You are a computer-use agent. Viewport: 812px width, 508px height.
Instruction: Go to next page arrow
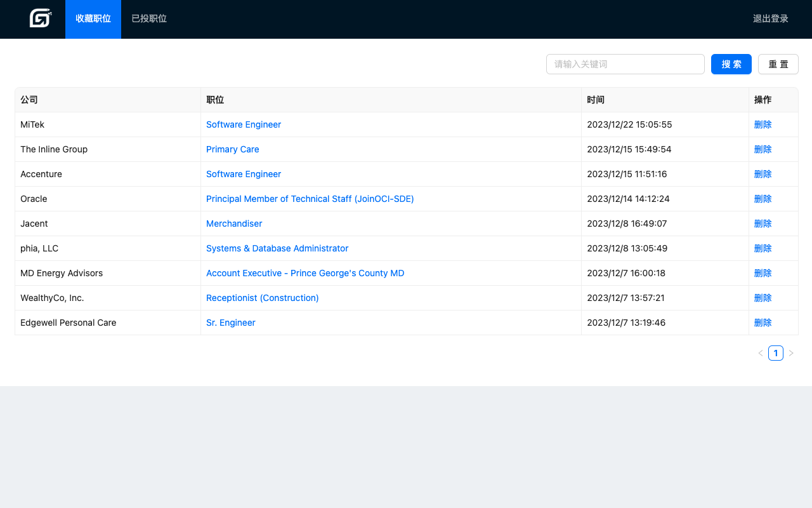click(x=791, y=353)
